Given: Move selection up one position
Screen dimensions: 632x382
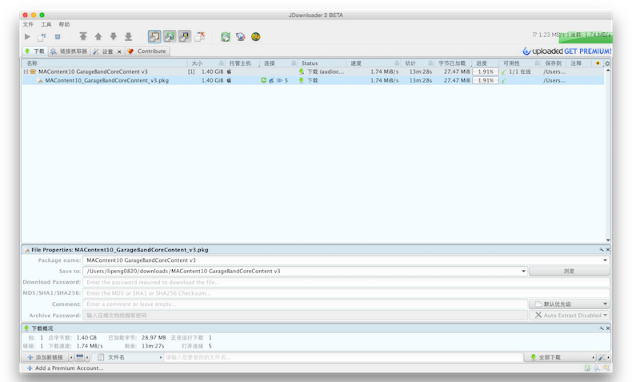Looking at the screenshot, I should [98, 37].
